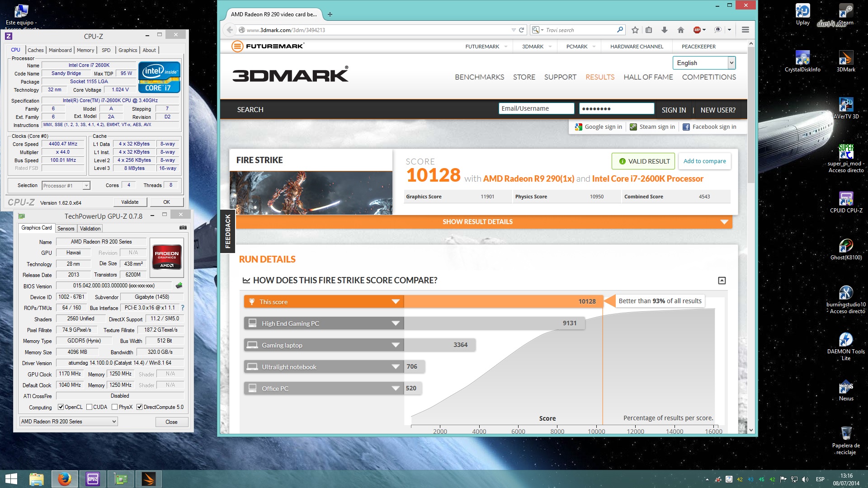Click the Email/Username input field
The width and height of the screenshot is (868, 488).
point(536,108)
